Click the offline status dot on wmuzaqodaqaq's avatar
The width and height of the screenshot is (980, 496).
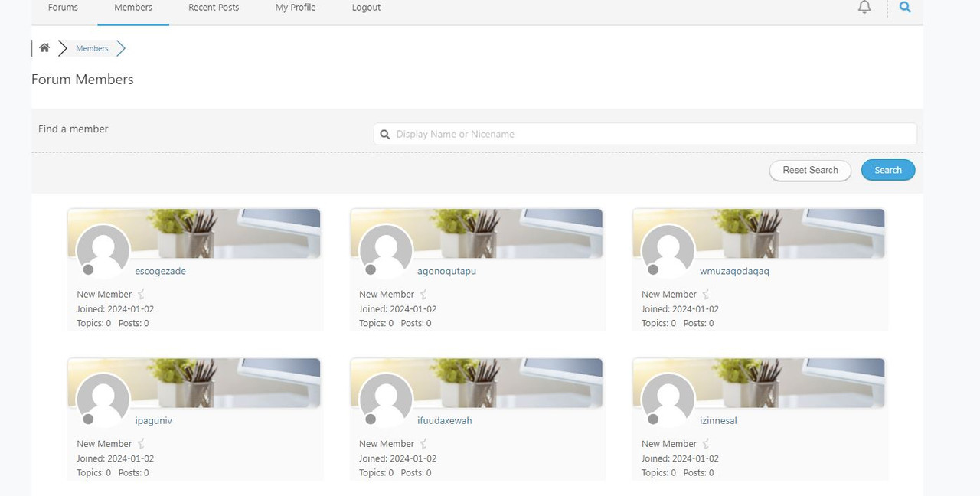click(653, 269)
